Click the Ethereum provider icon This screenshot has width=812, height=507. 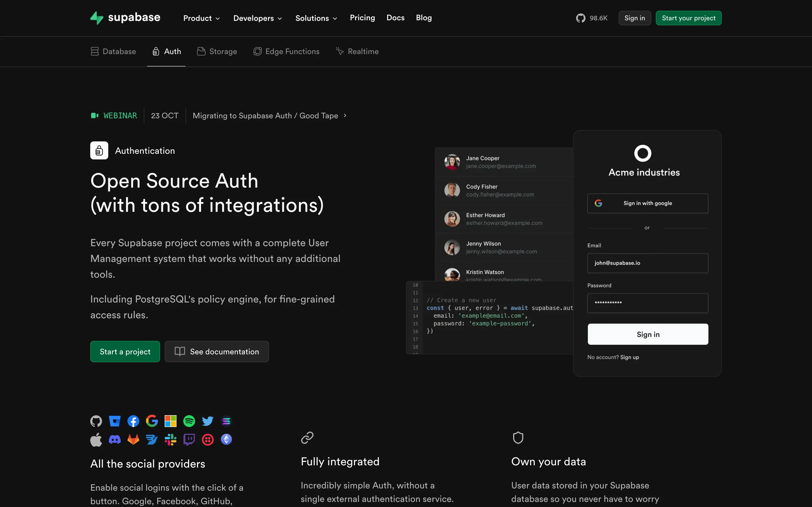pyautogui.click(x=226, y=439)
